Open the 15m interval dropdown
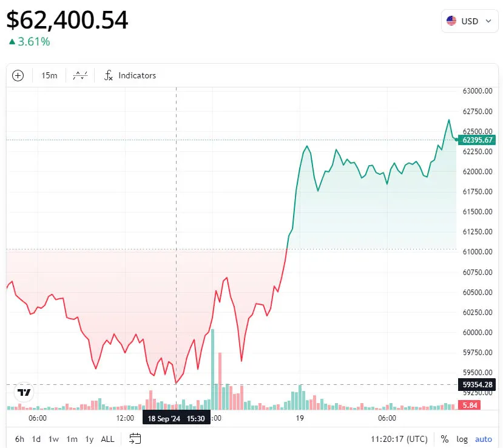This screenshot has height=448, width=503. [49, 76]
